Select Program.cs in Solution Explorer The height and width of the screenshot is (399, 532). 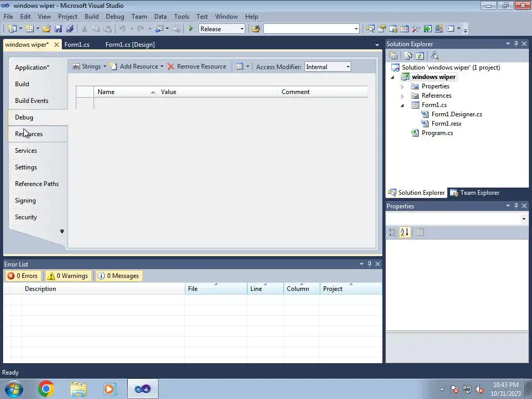pyautogui.click(x=437, y=133)
